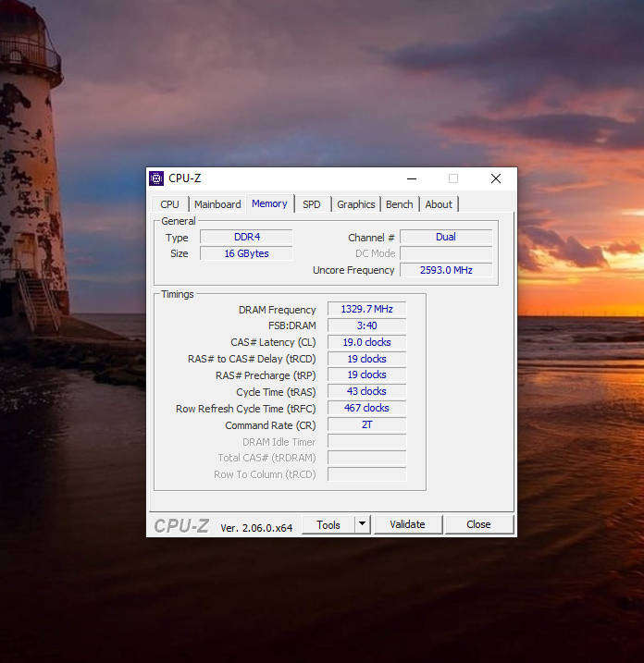
Task: Click the DRAM Frequency label
Action: [x=278, y=310]
